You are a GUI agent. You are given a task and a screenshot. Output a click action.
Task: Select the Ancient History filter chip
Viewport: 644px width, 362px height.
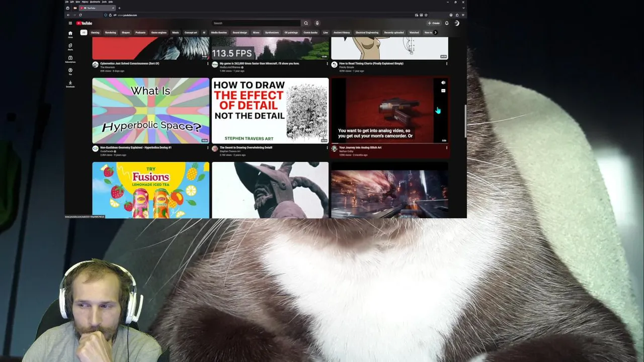[x=342, y=33]
